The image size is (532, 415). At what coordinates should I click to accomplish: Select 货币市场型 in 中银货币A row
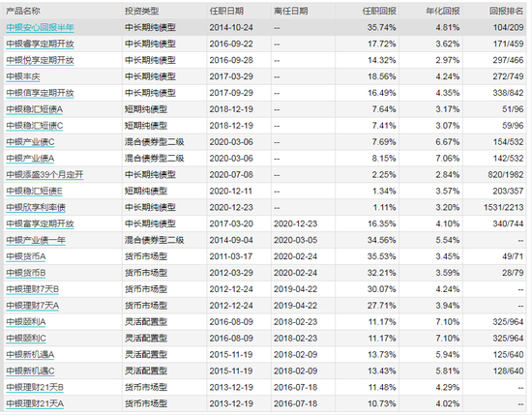146,256
